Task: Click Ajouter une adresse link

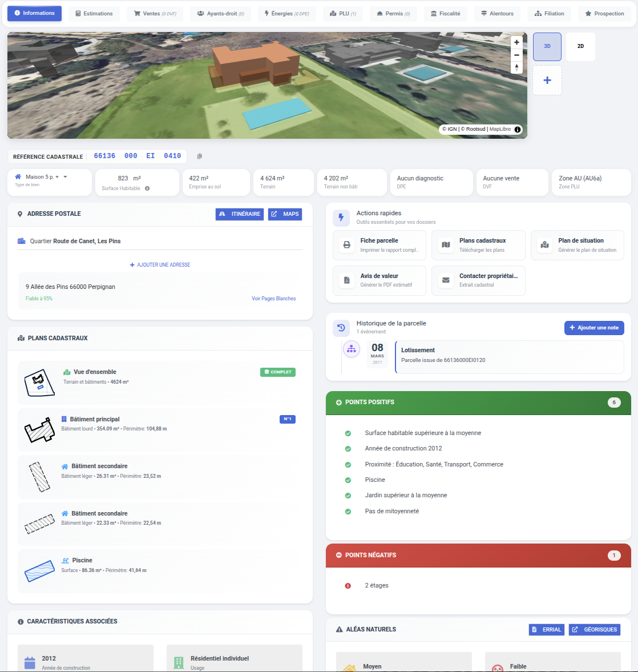Action: [x=160, y=265]
